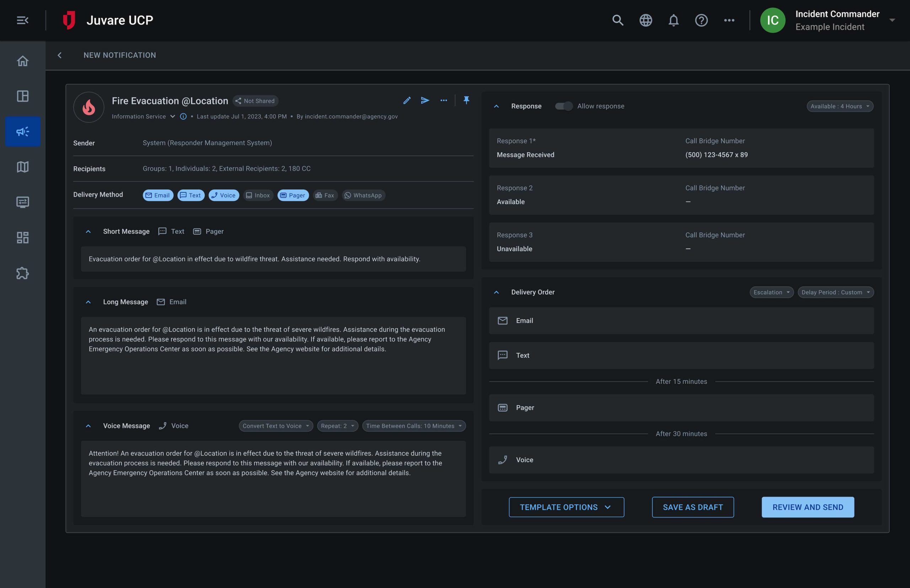Open the monitor board sidebar icon
The height and width of the screenshot is (588, 910).
click(x=22, y=202)
